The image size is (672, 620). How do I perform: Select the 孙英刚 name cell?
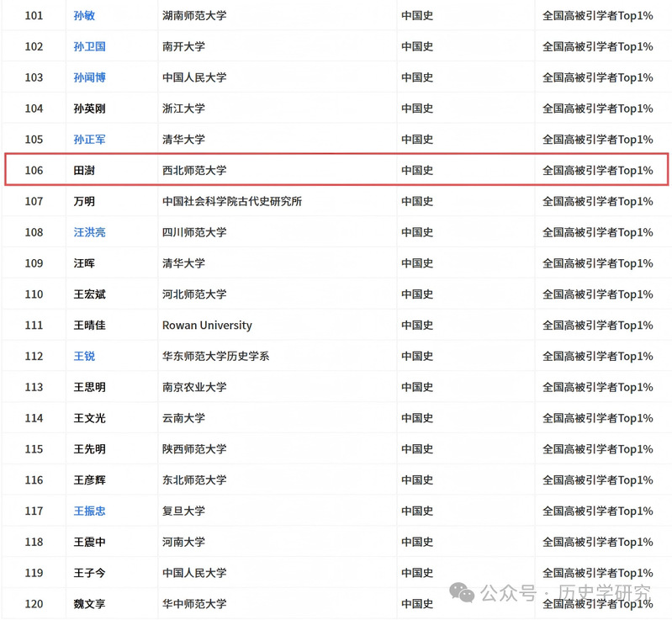[89, 109]
